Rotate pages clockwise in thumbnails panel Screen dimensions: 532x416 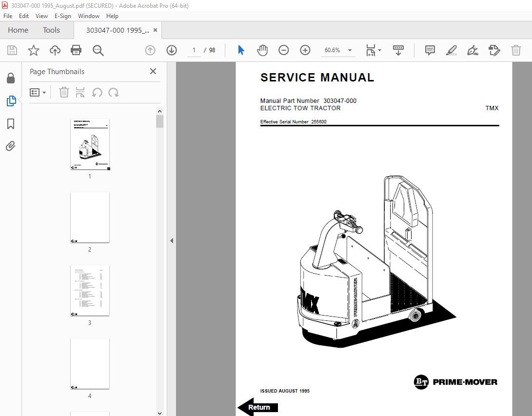[x=113, y=92]
